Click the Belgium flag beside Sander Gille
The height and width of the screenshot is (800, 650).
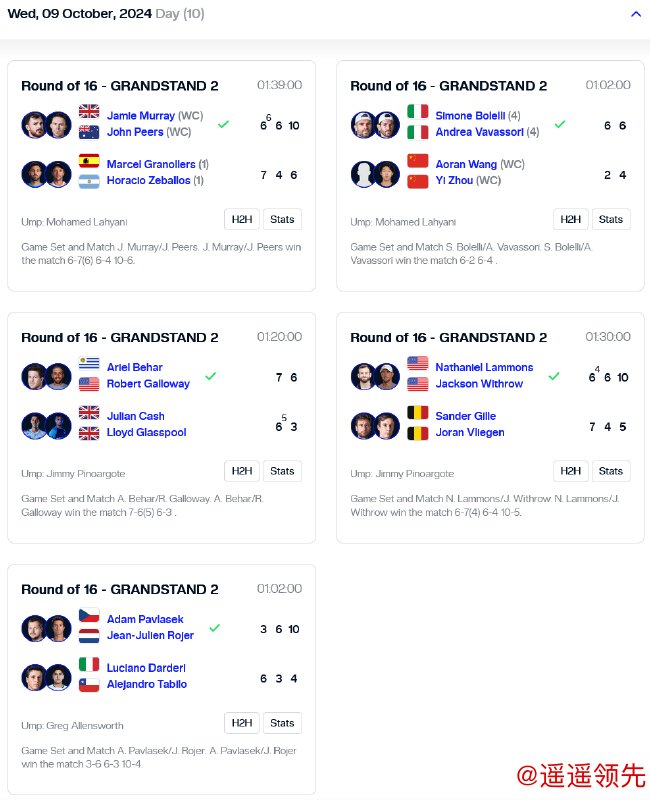418,413
